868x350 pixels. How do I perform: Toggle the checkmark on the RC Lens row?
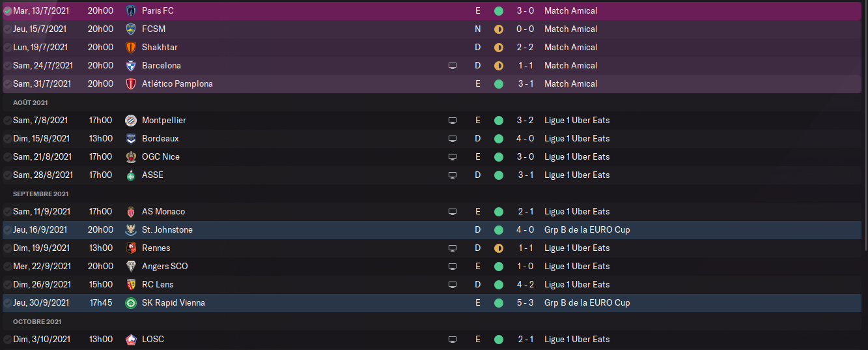pyautogui.click(x=7, y=285)
